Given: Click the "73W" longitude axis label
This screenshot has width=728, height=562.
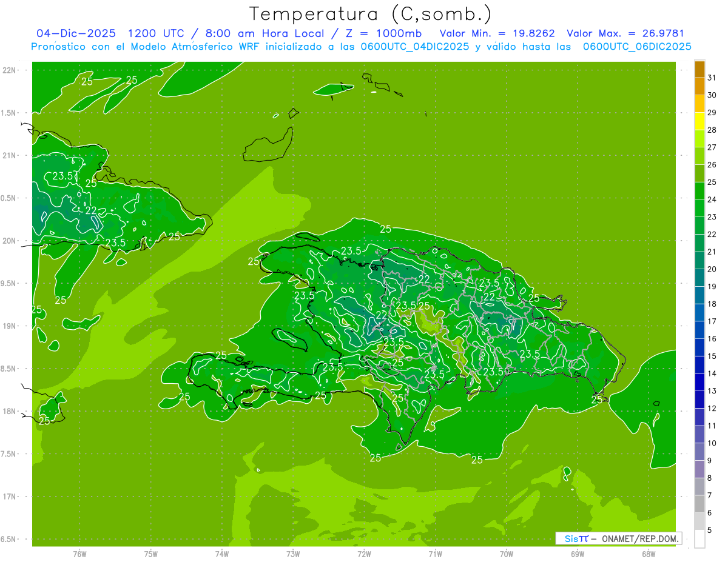Looking at the screenshot, I should point(293,554).
